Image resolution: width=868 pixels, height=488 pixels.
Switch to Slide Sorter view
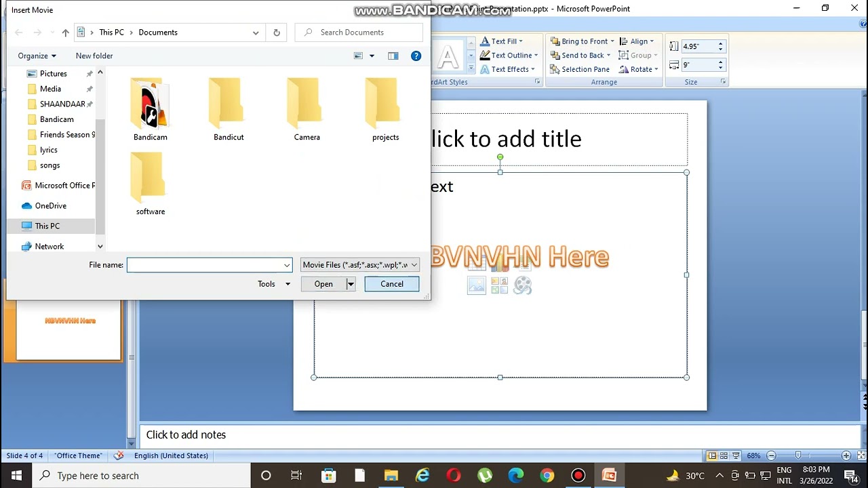[724, 455]
